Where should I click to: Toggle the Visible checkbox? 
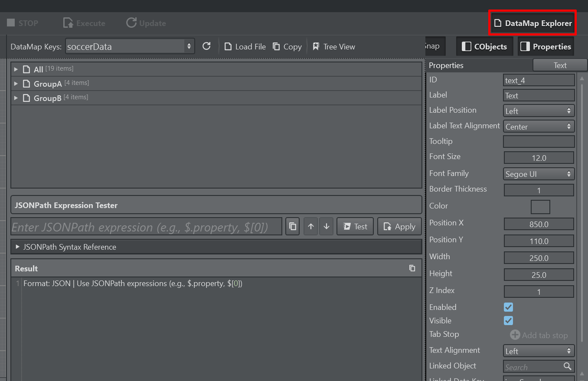pos(508,321)
